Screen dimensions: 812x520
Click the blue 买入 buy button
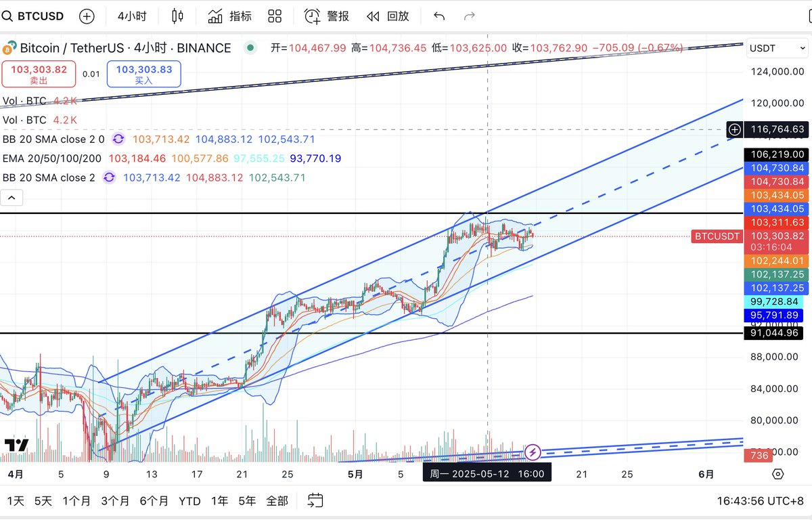(144, 74)
